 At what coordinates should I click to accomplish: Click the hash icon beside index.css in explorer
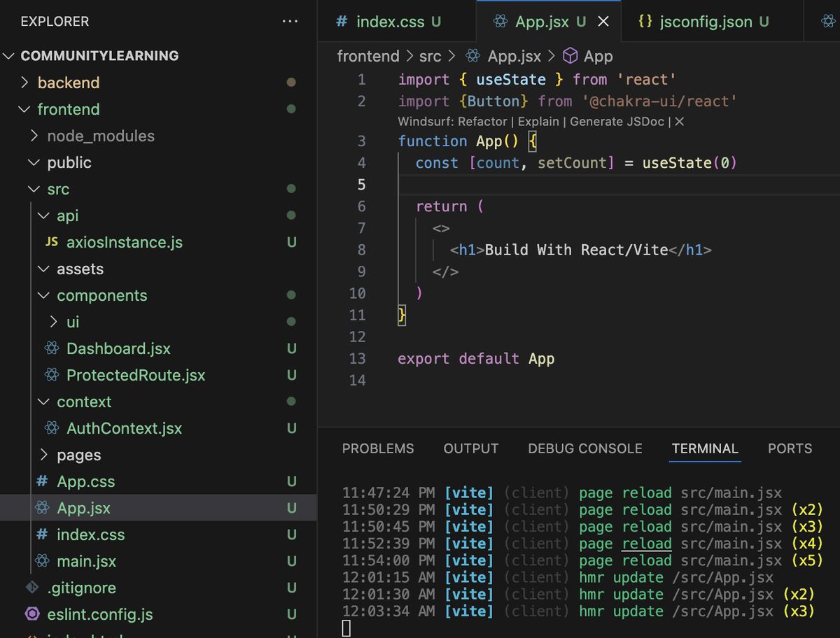pyautogui.click(x=42, y=534)
